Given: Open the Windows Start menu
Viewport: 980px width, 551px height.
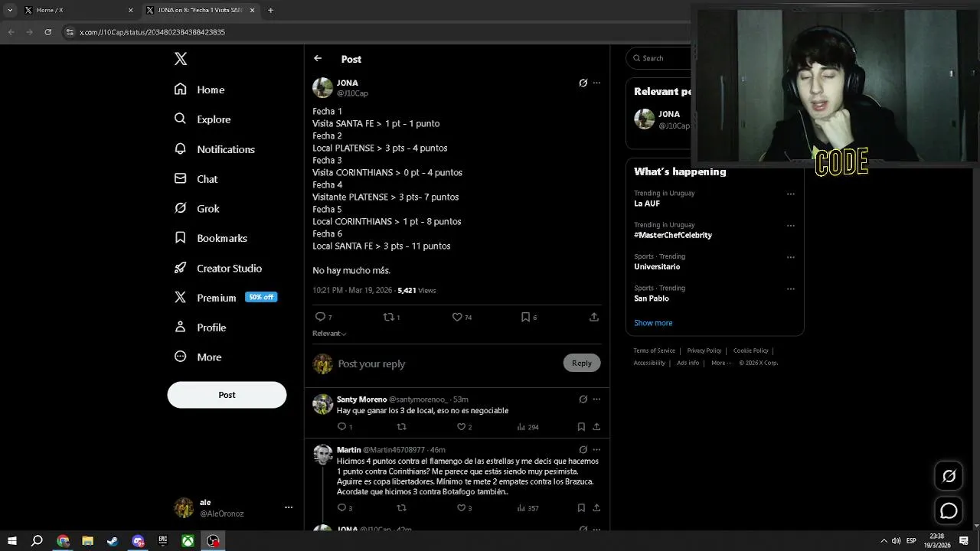Looking at the screenshot, I should click(x=11, y=541).
